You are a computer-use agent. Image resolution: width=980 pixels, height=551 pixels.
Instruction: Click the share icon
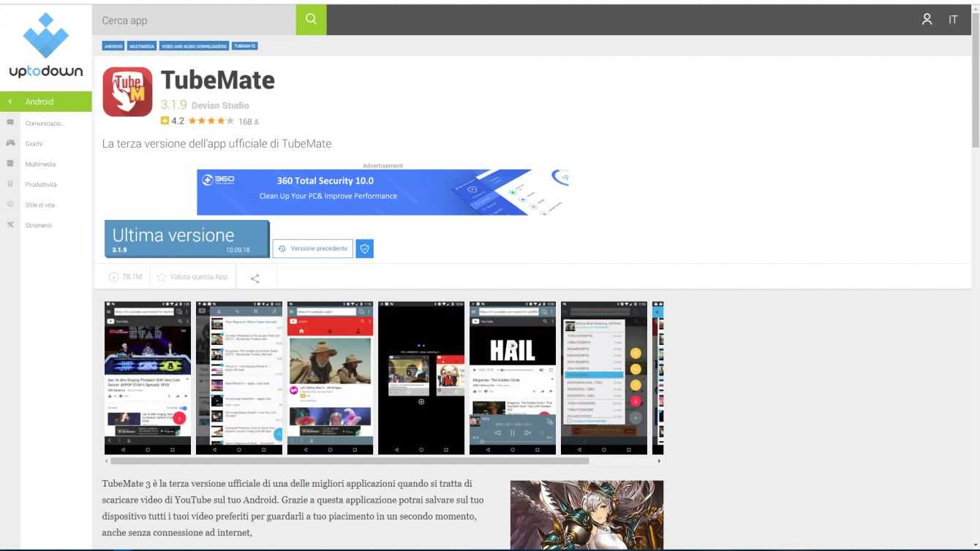[255, 278]
